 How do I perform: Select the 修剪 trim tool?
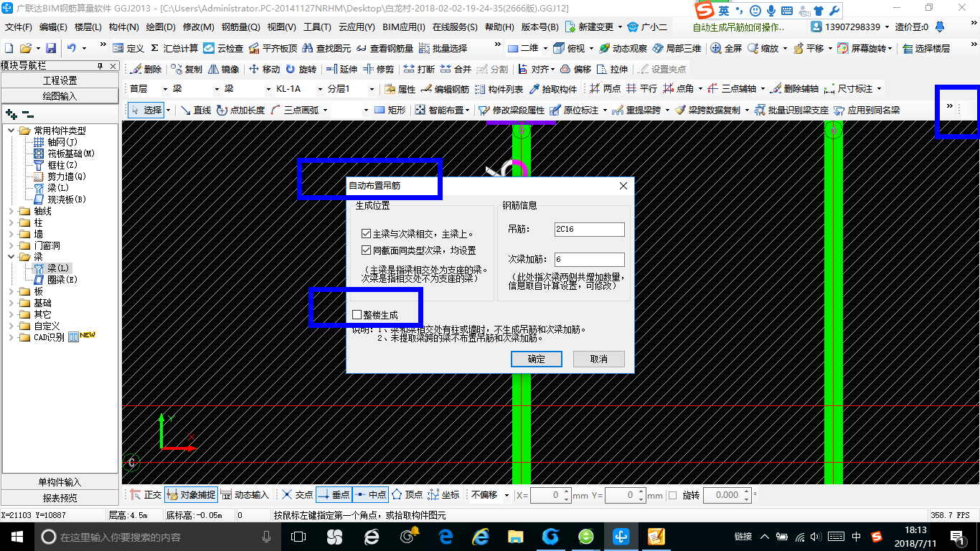coord(378,70)
